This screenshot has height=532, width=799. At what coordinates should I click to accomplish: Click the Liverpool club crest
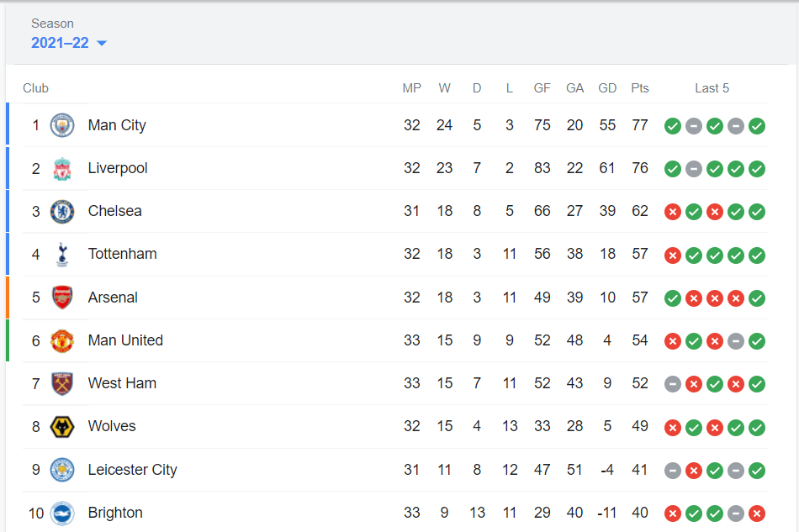point(62,168)
